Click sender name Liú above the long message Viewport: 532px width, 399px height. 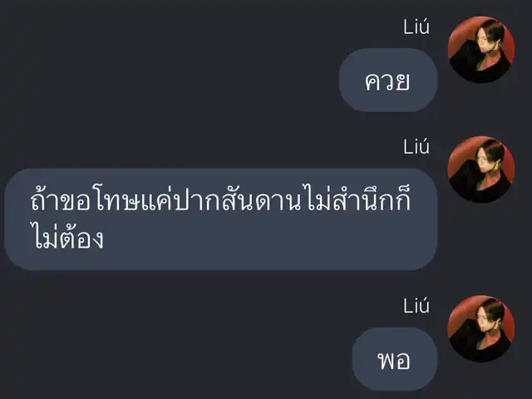[416, 146]
